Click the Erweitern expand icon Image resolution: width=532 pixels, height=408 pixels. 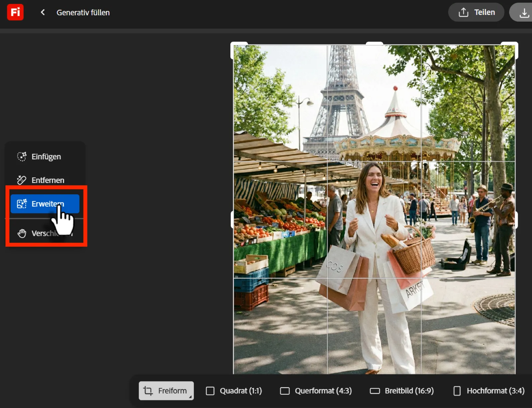tap(22, 204)
